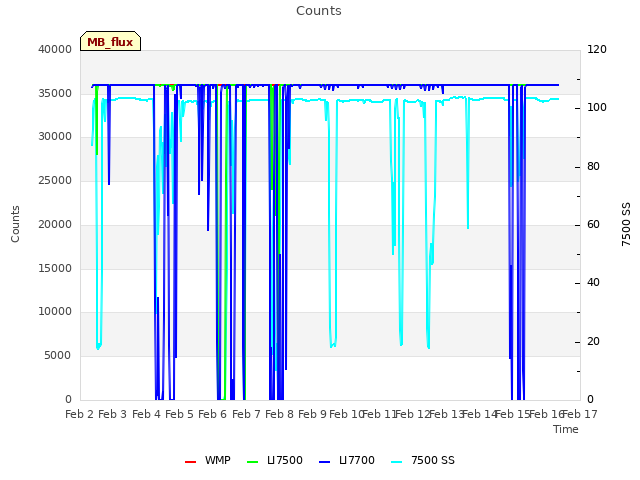Click the 15000 tick on left axis

(x=55, y=268)
